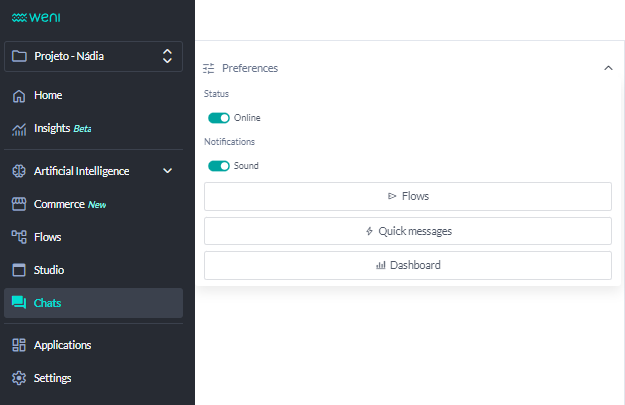The image size is (625, 405).
Task: Click the Applications grid icon
Action: (x=18, y=345)
